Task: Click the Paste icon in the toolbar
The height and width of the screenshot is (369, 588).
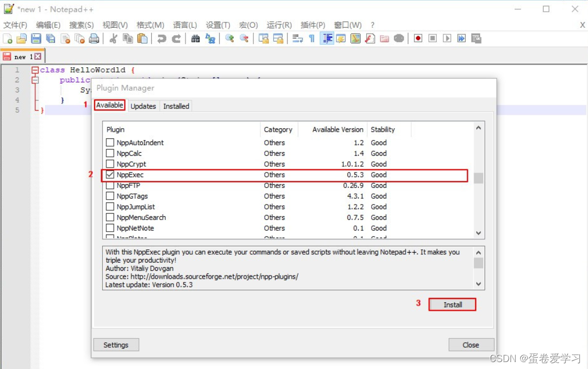Action: point(142,38)
